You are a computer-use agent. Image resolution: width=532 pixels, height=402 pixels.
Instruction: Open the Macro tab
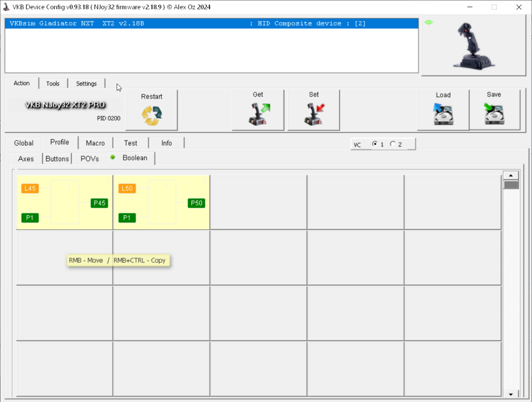click(x=95, y=143)
